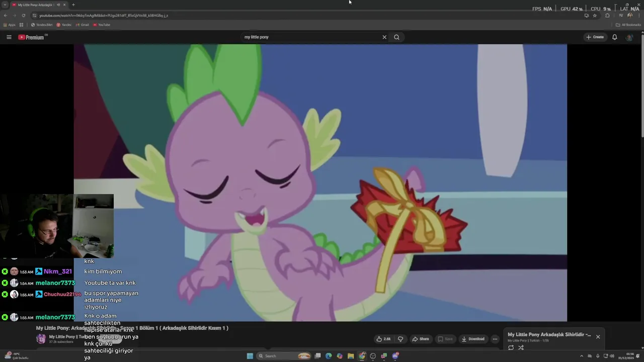This screenshot has width=644, height=362.
Task: View site information icon in address bar
Action: pos(34,16)
